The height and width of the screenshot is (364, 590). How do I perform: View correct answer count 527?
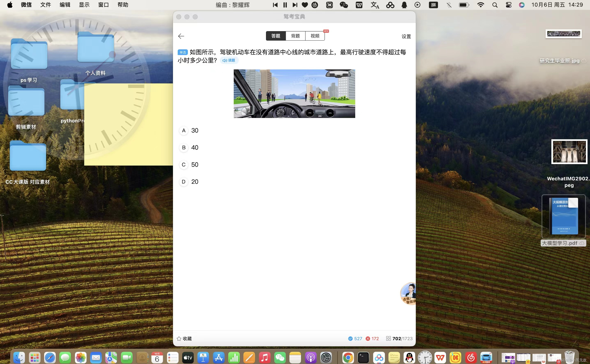[355, 339]
